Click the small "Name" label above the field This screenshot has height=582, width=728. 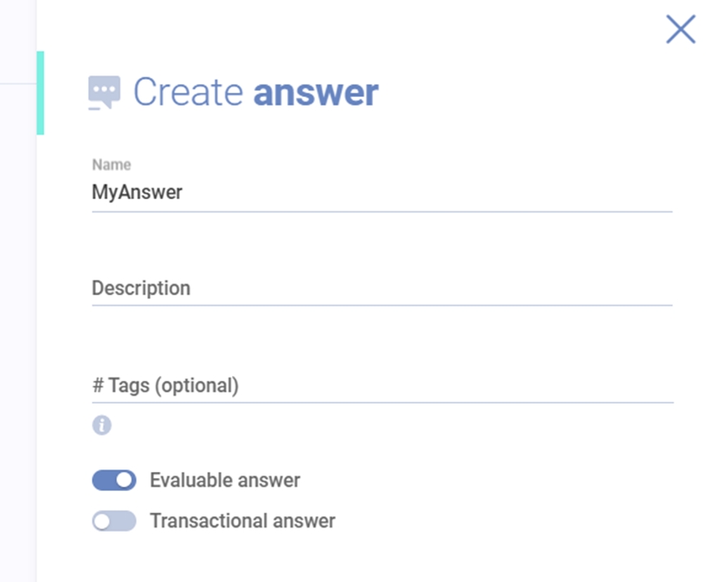[x=112, y=165]
